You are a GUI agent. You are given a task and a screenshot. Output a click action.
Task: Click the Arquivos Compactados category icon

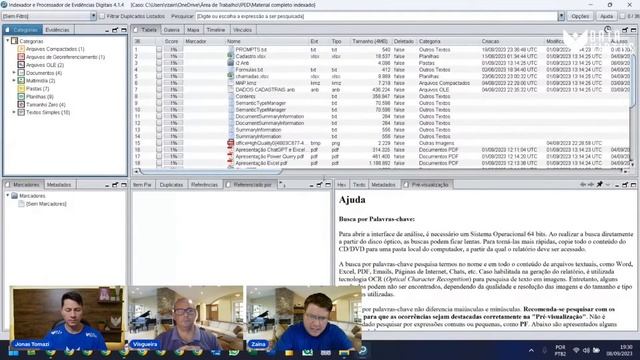[x=21, y=49]
